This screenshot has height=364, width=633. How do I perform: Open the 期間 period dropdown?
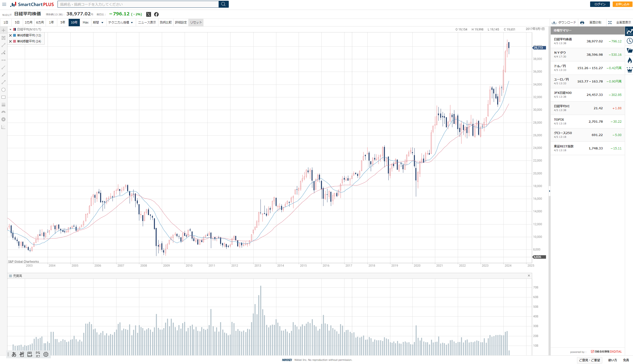pos(98,23)
